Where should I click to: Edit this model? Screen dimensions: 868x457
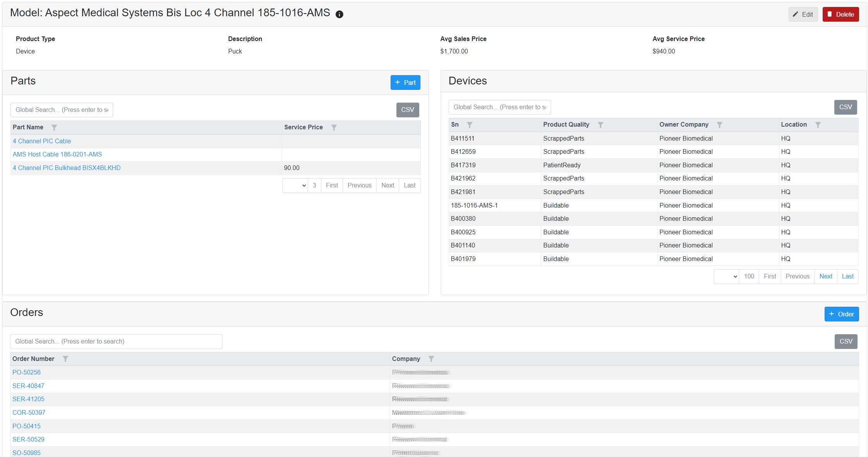click(803, 14)
